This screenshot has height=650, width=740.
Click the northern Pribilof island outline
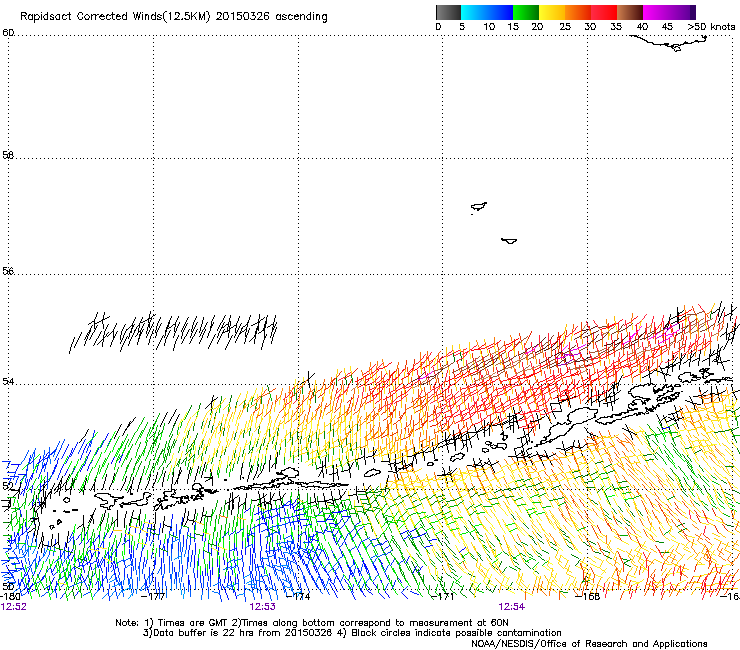[x=479, y=207]
